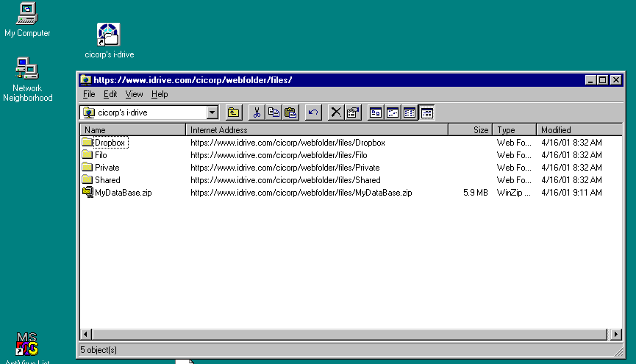The image size is (636, 364).
Task: Select the Filo folder icon
Action: [x=87, y=154]
